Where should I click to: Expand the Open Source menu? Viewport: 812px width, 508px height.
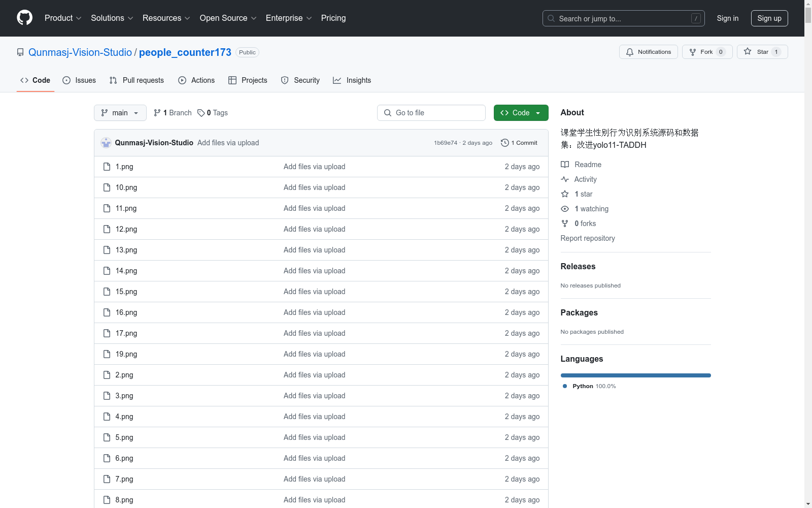pyautogui.click(x=228, y=18)
